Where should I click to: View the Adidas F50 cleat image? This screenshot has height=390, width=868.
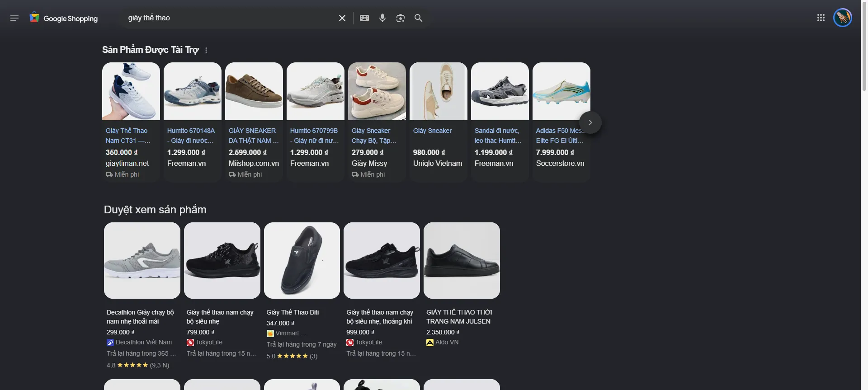[561, 91]
